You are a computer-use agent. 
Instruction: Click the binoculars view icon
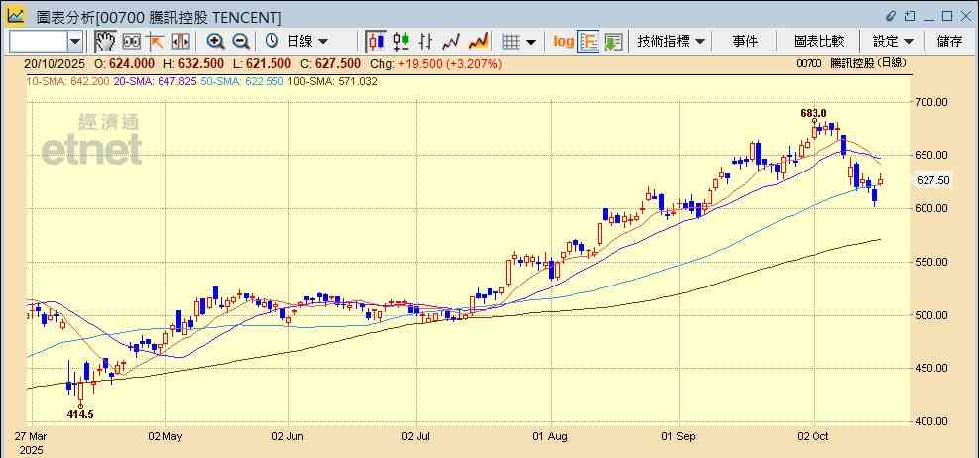tap(131, 41)
